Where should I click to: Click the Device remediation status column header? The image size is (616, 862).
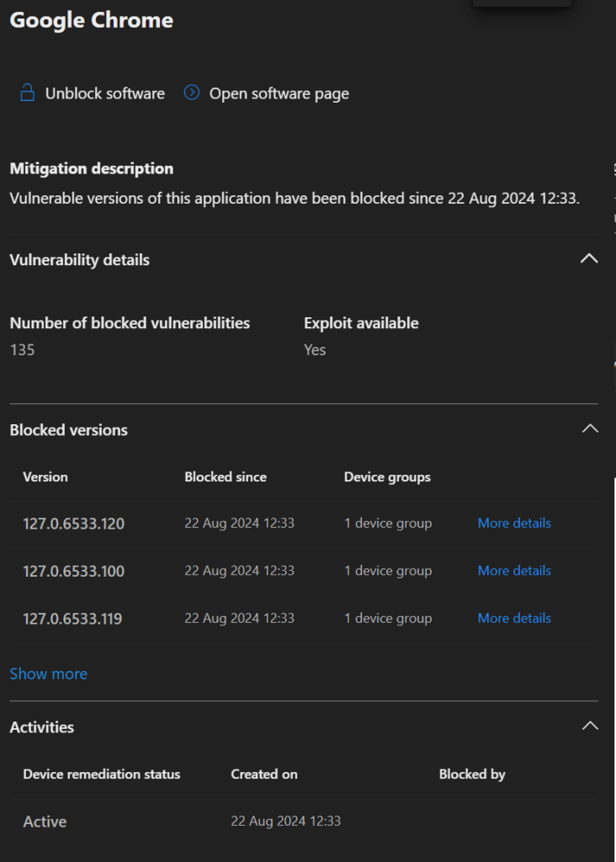(x=101, y=774)
